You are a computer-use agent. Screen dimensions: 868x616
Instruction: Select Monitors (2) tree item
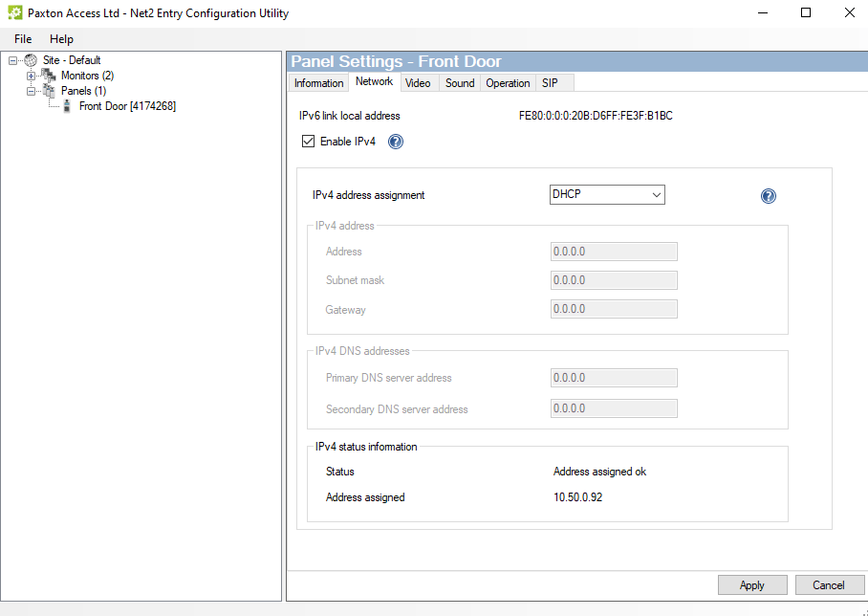(87, 76)
